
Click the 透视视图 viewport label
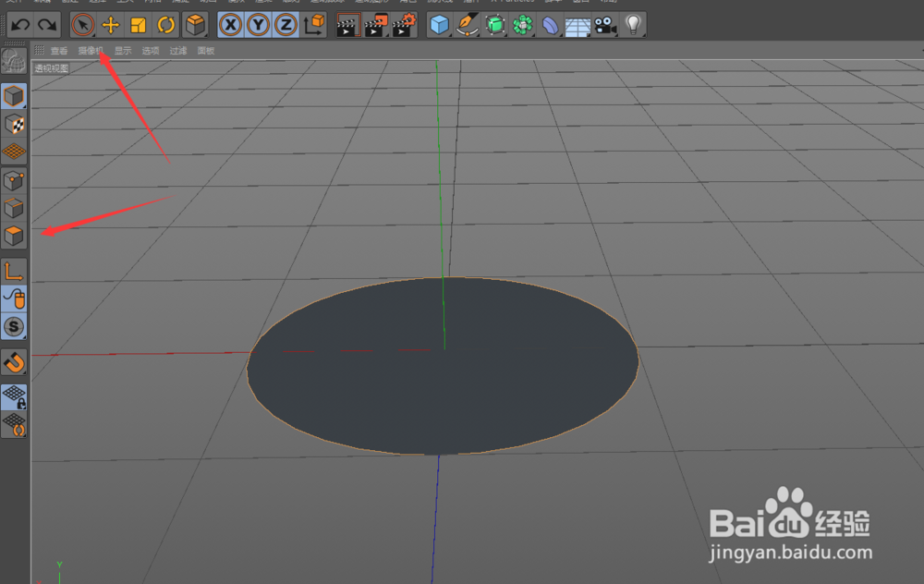[x=51, y=68]
